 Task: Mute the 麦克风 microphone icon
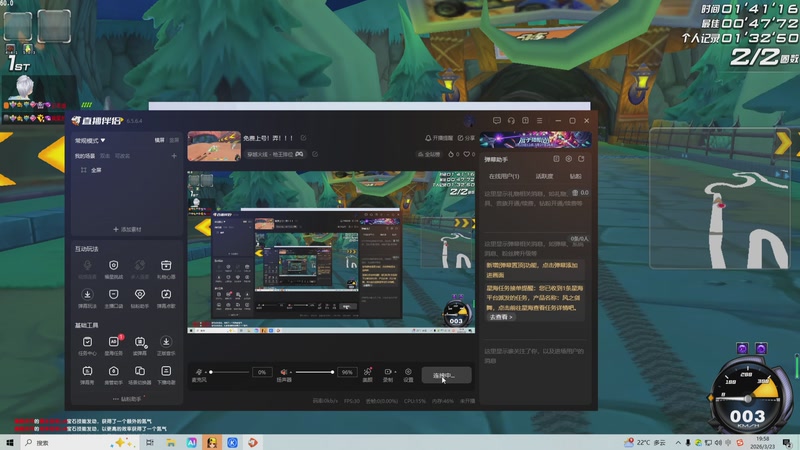pos(199,372)
